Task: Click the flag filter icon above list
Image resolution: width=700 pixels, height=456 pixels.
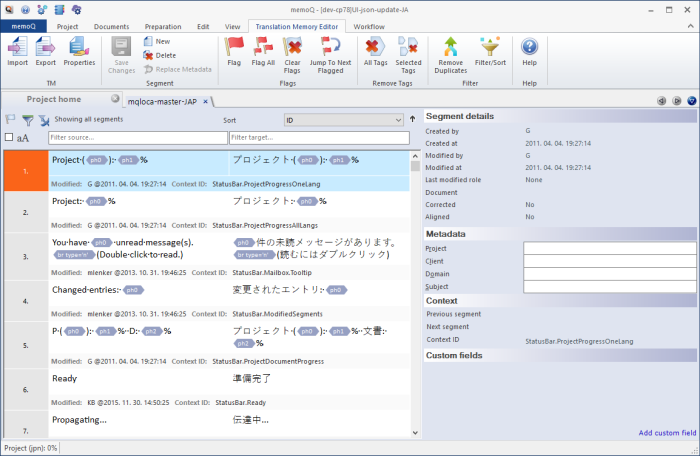Action: tap(10, 119)
